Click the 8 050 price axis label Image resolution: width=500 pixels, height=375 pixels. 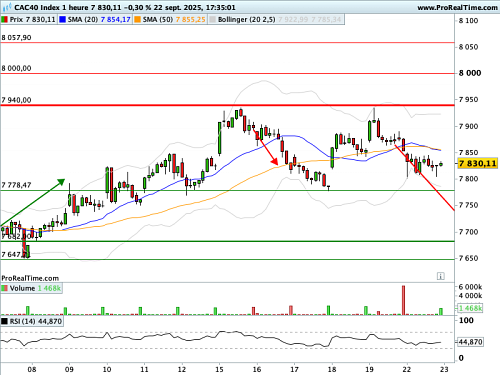[x=468, y=47]
